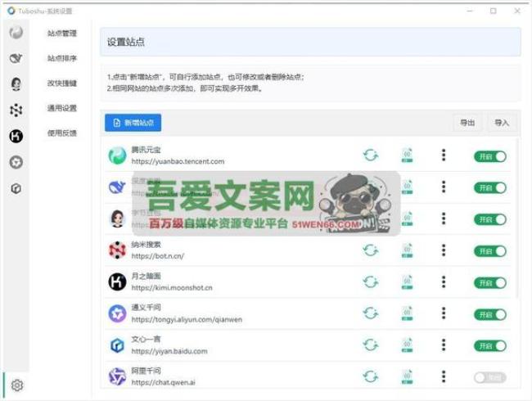Click the 阿里千问 logo in the site list
Screen dimensions: 532x401
tap(117, 376)
